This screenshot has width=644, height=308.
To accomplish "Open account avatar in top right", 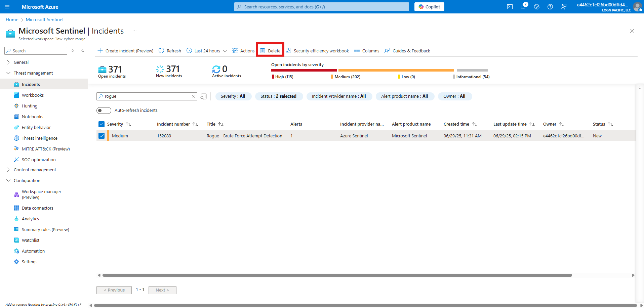I will 637,7.
